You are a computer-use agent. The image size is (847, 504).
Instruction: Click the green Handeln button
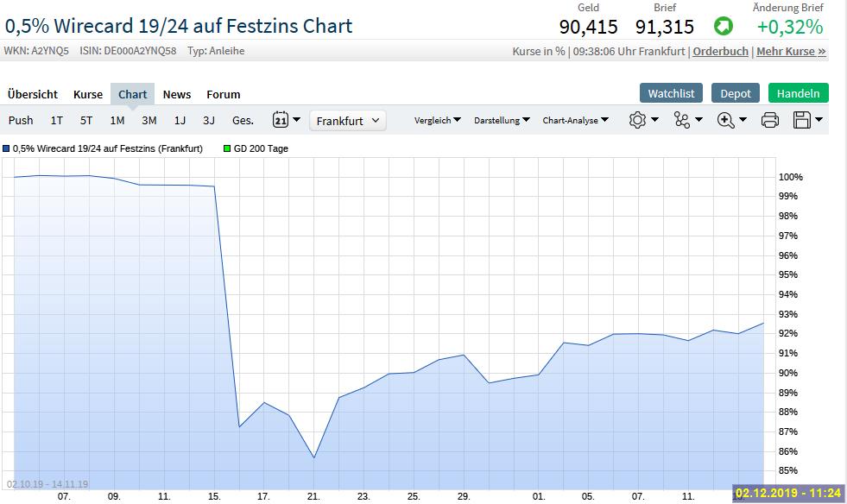tap(798, 92)
